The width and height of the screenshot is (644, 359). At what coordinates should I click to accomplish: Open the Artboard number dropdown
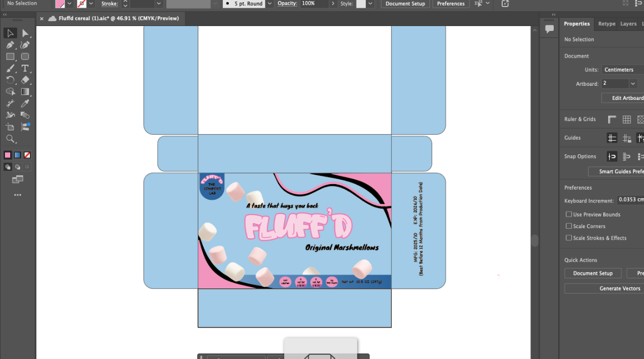(x=633, y=84)
